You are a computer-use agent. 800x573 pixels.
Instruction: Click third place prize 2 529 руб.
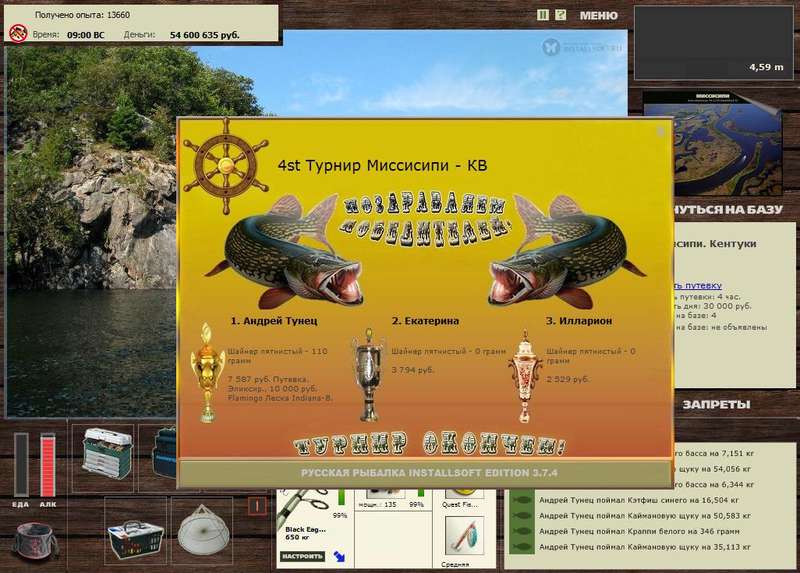click(568, 379)
